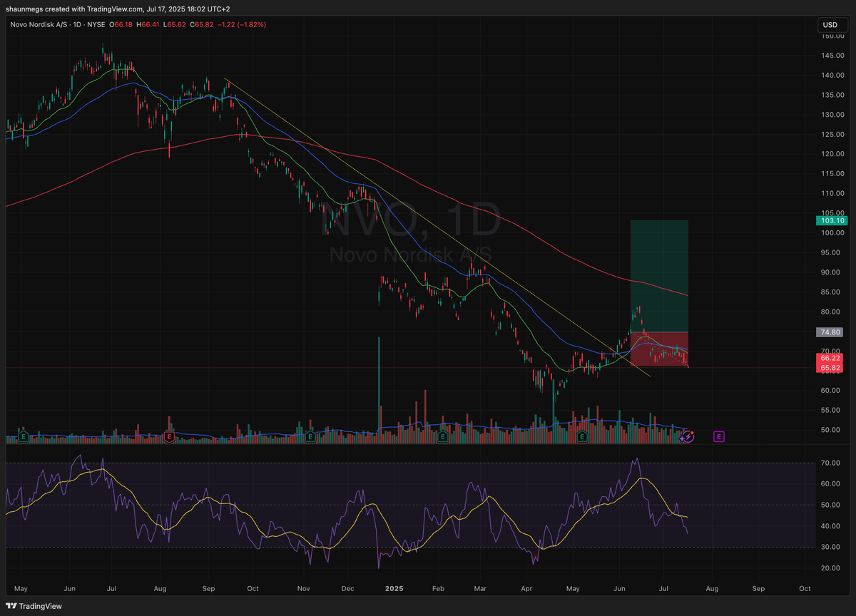Click the Mar time axis label

tap(480, 589)
